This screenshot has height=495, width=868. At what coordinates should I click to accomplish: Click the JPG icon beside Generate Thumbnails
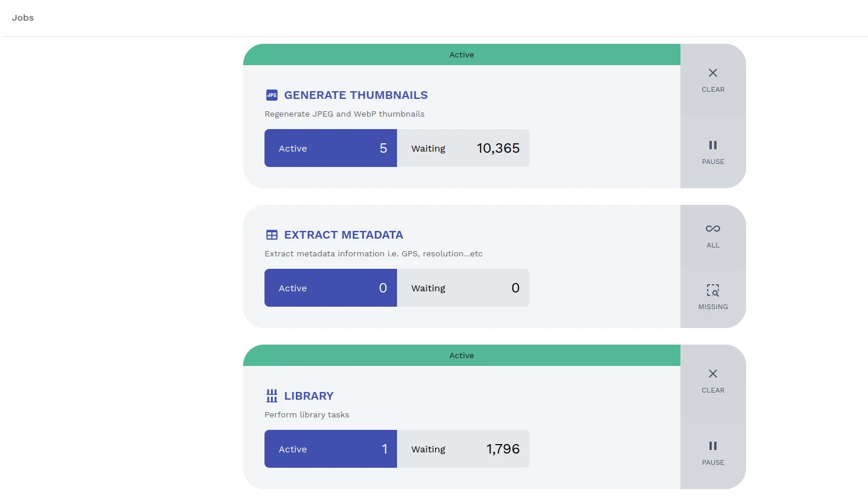click(272, 95)
